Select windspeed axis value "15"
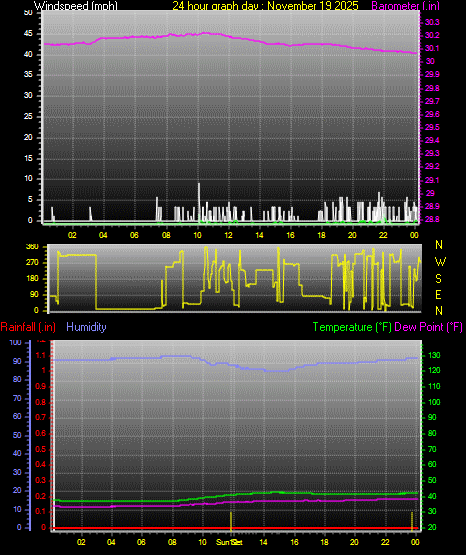This screenshot has height=555, width=466. point(28,158)
